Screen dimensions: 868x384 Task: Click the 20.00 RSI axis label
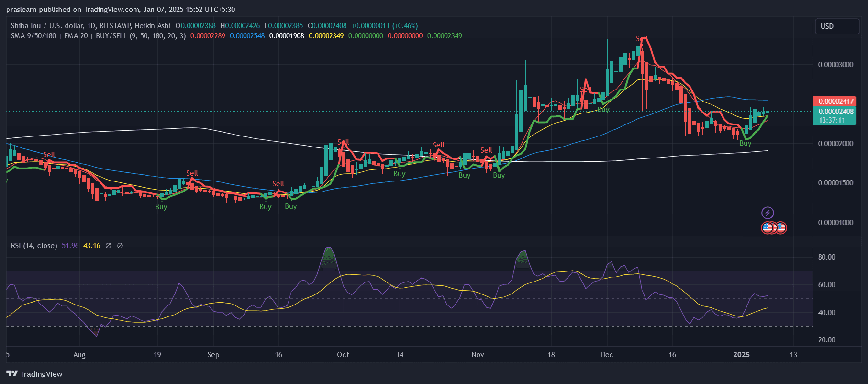click(827, 340)
